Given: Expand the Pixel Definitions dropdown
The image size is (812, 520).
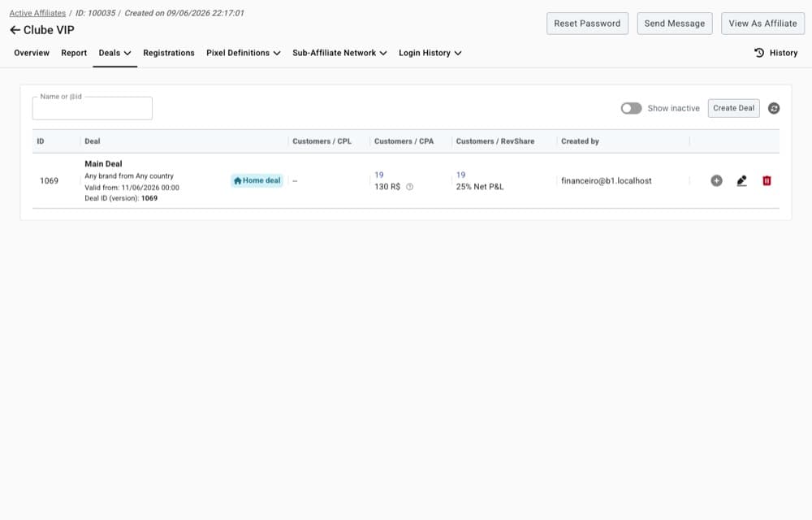Looking at the screenshot, I should [x=244, y=53].
